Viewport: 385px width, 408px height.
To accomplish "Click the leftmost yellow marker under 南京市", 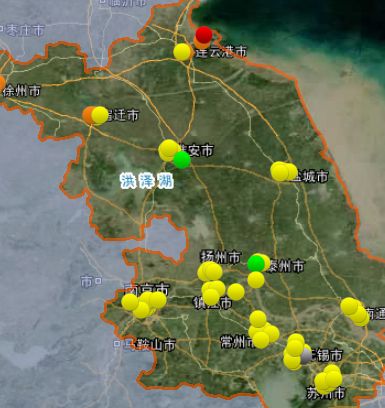I will (130, 302).
